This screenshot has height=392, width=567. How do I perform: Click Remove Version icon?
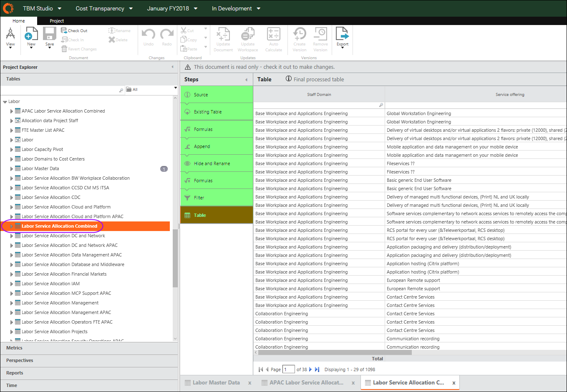320,34
